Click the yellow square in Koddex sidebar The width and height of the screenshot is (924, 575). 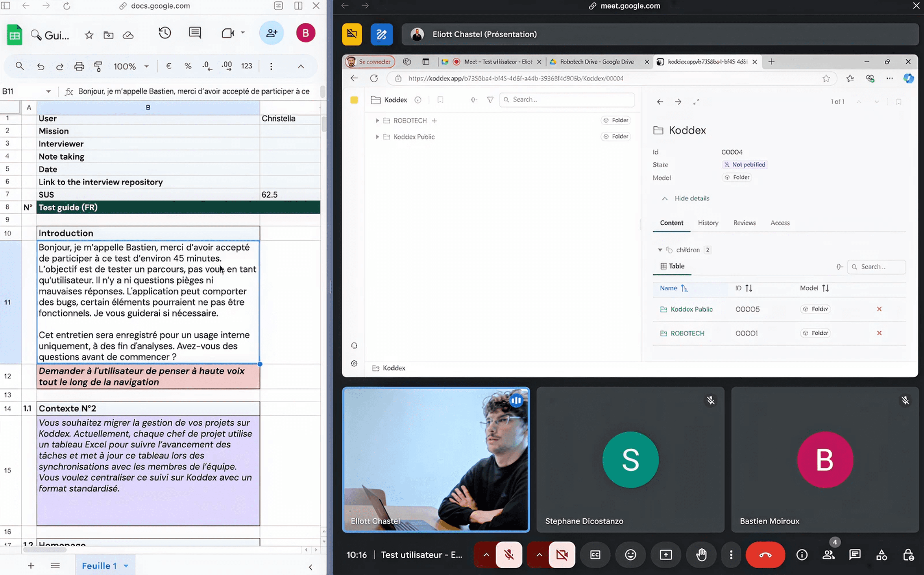(354, 100)
